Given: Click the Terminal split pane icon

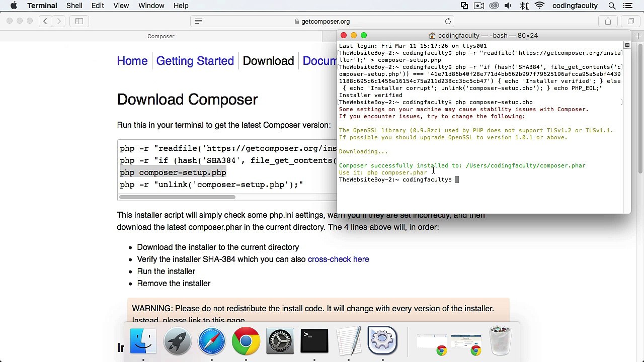Looking at the screenshot, I should 627,45.
